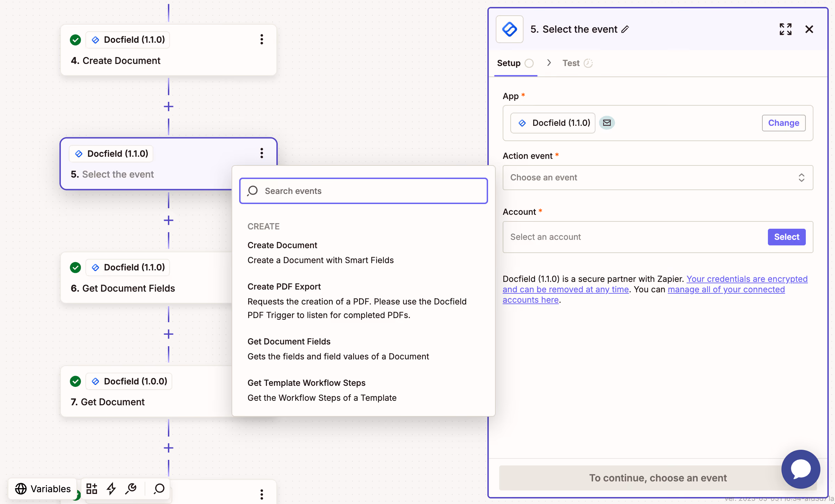Click the CREATE section heading in event list
This screenshot has width=835, height=504.
tap(264, 227)
